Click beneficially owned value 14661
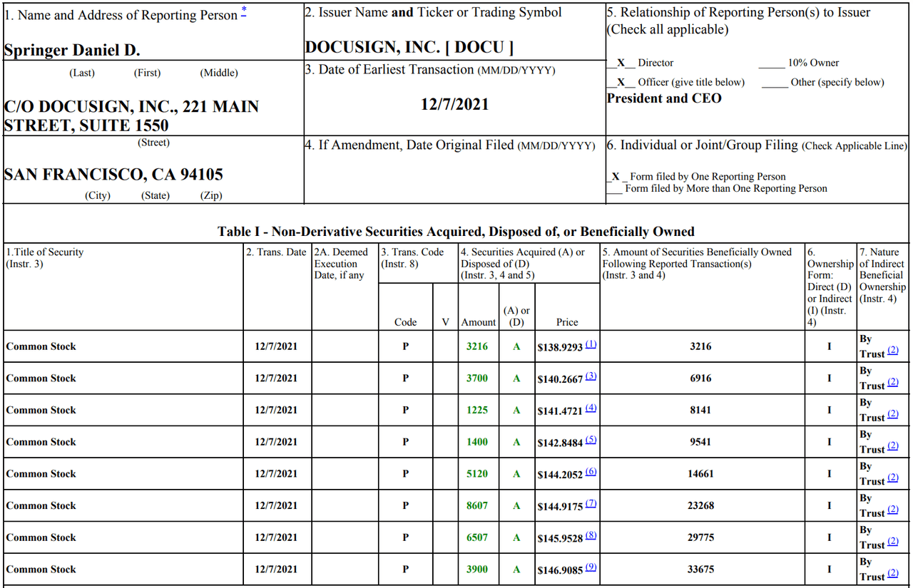 (700, 474)
